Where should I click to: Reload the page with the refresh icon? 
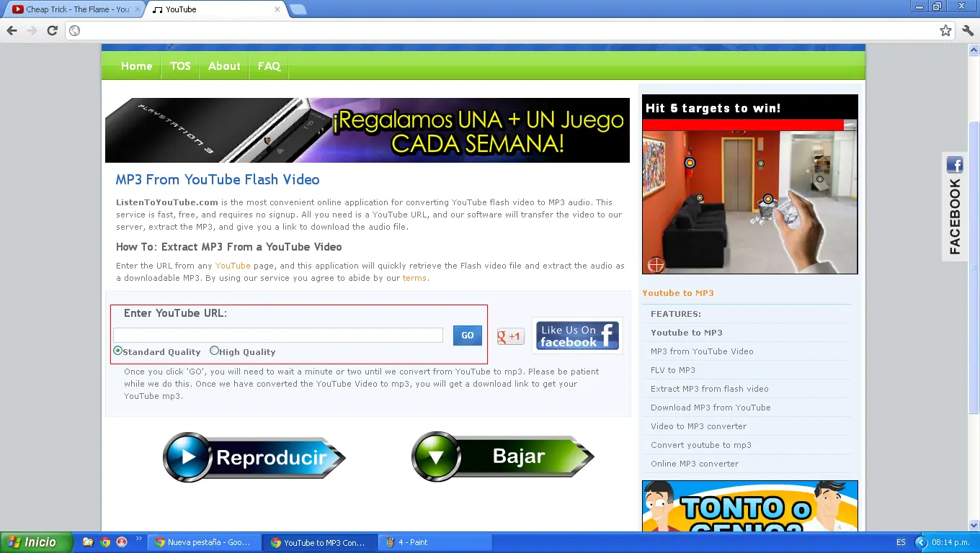coord(52,30)
